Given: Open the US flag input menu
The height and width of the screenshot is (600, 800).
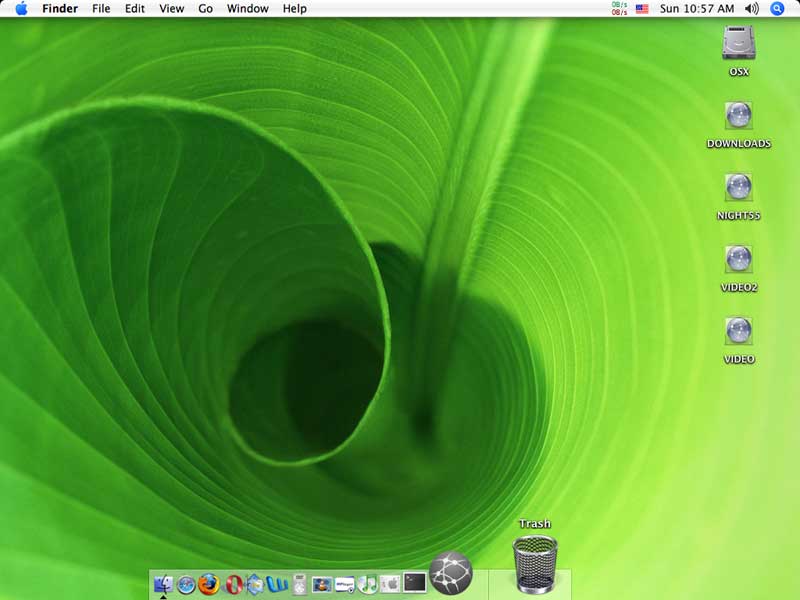Looking at the screenshot, I should 642,9.
